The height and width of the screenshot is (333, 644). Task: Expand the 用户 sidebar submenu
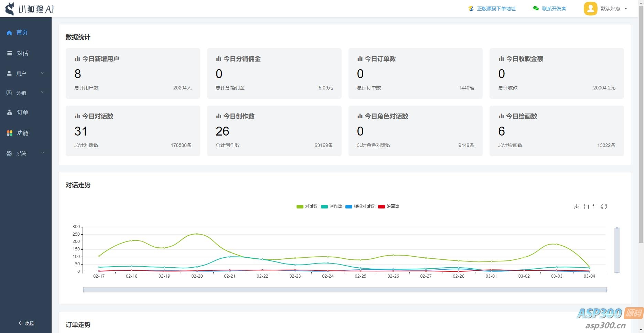(x=26, y=73)
